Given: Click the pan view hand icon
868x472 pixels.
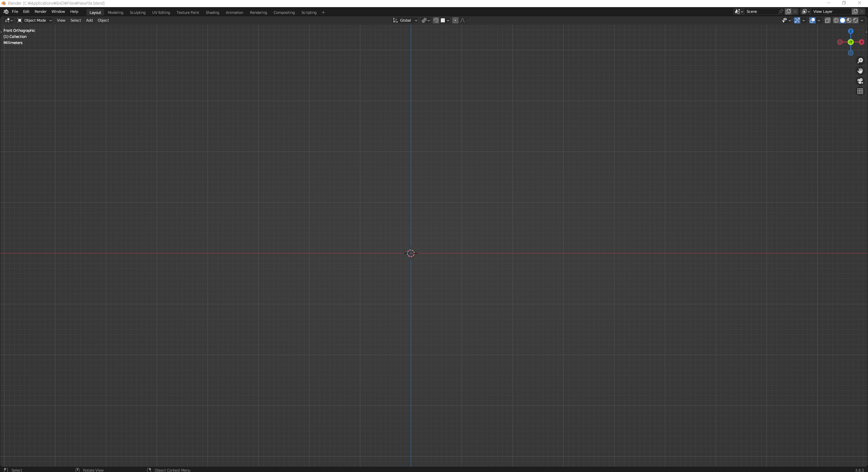Looking at the screenshot, I should click(x=860, y=71).
